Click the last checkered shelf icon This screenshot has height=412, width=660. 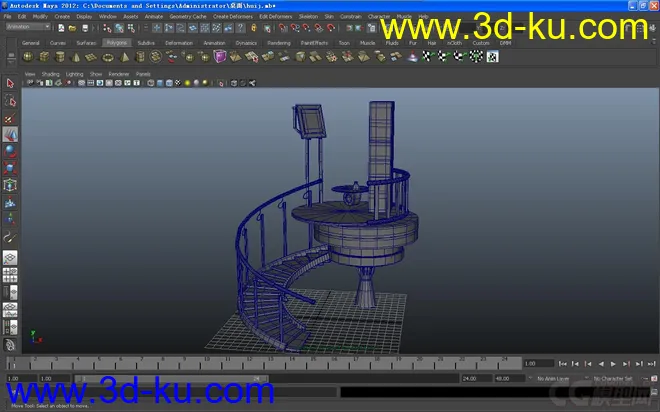tap(492, 57)
